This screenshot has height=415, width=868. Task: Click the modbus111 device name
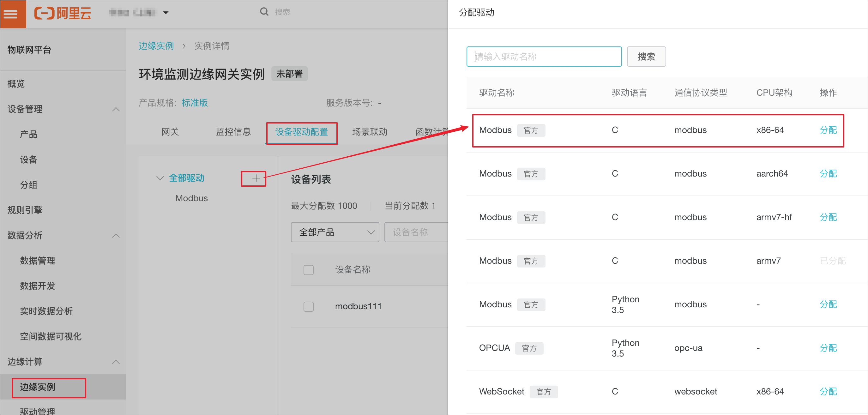358,307
